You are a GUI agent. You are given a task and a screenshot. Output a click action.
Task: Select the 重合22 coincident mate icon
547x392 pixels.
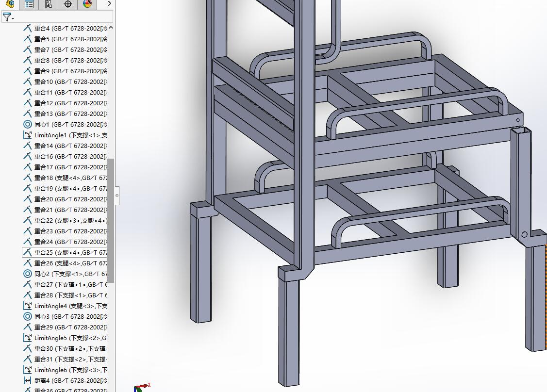[28, 220]
